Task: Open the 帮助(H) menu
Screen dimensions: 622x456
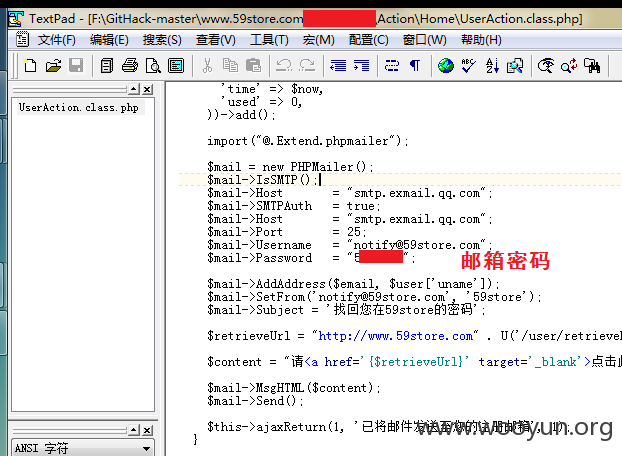Action: coord(481,40)
